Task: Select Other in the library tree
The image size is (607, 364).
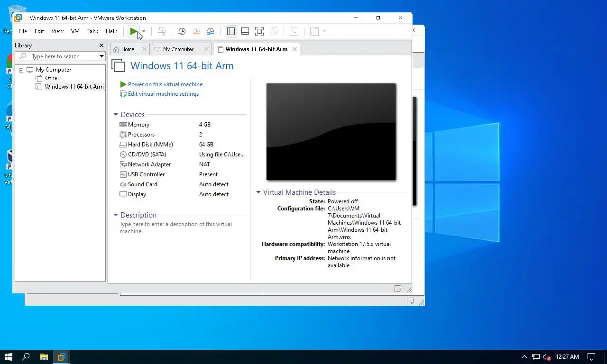Action: coord(52,78)
